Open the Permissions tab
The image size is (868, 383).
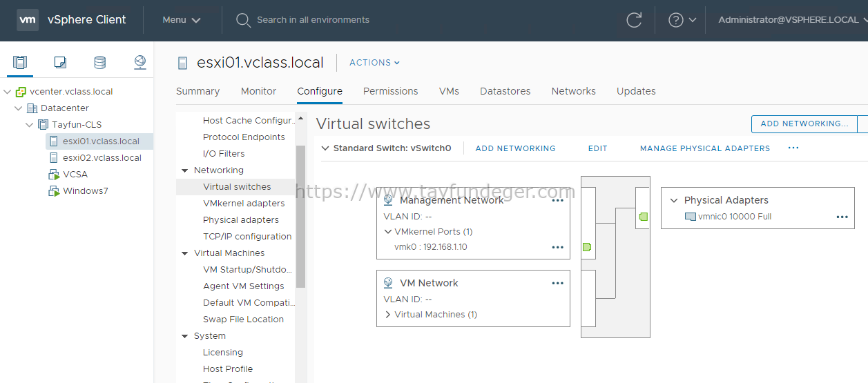391,91
